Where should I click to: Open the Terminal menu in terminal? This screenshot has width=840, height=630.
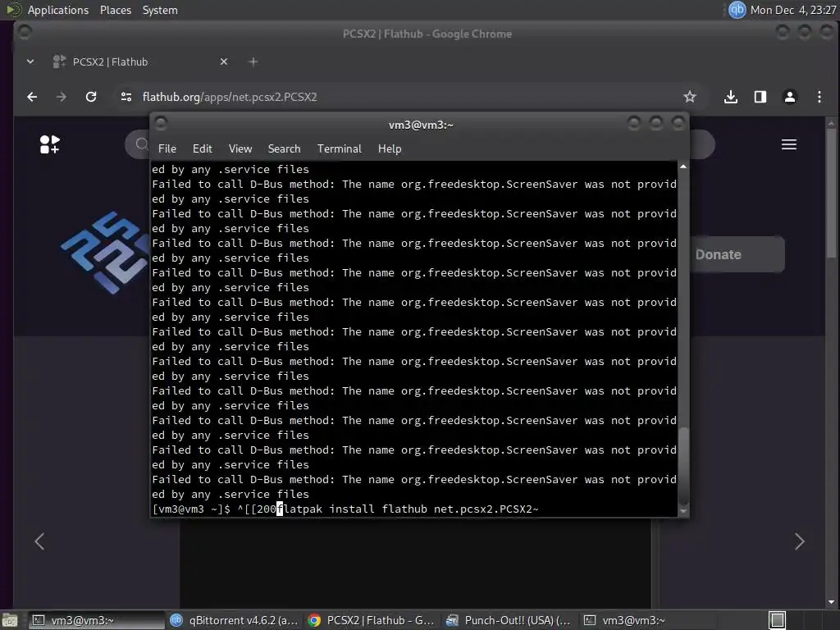(x=339, y=149)
